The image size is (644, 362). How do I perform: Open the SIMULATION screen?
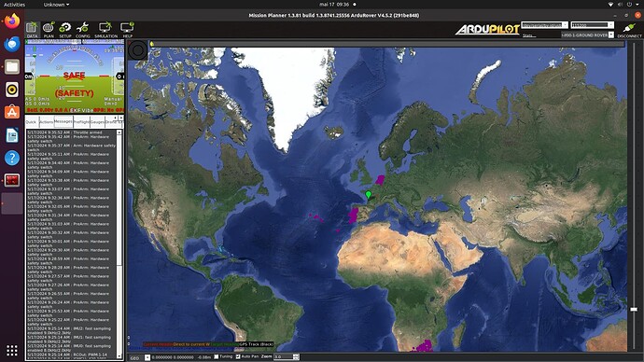[105, 30]
